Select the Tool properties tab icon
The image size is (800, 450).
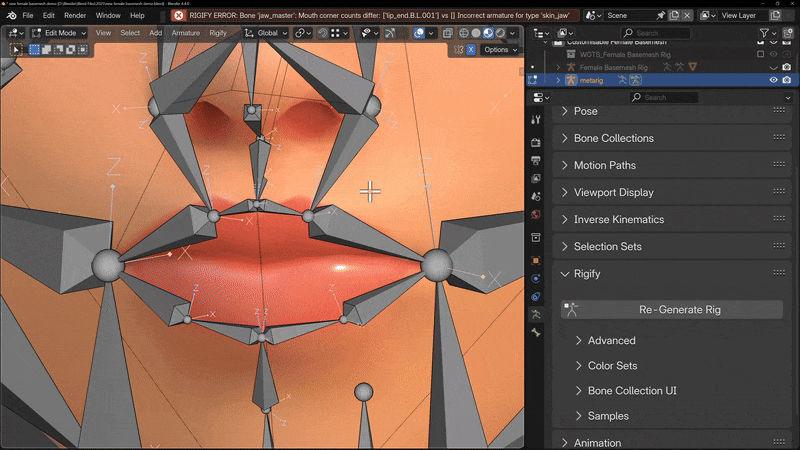coord(536,120)
